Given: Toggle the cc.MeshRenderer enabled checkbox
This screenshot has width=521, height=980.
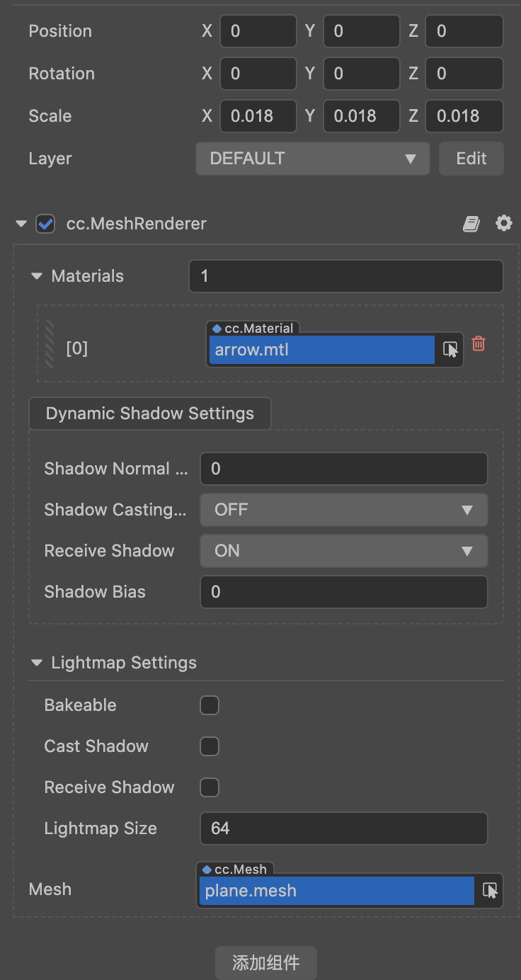Looking at the screenshot, I should pyautogui.click(x=46, y=224).
